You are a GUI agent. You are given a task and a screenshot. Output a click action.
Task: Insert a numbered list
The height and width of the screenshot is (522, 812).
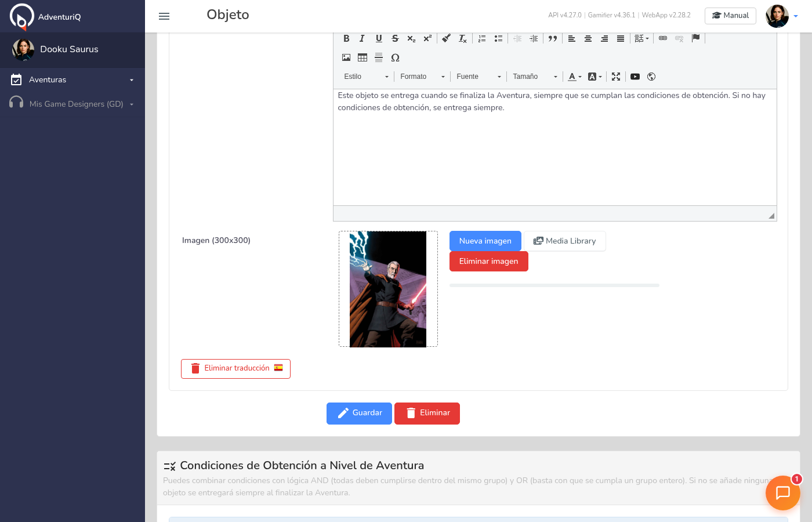pyautogui.click(x=482, y=38)
